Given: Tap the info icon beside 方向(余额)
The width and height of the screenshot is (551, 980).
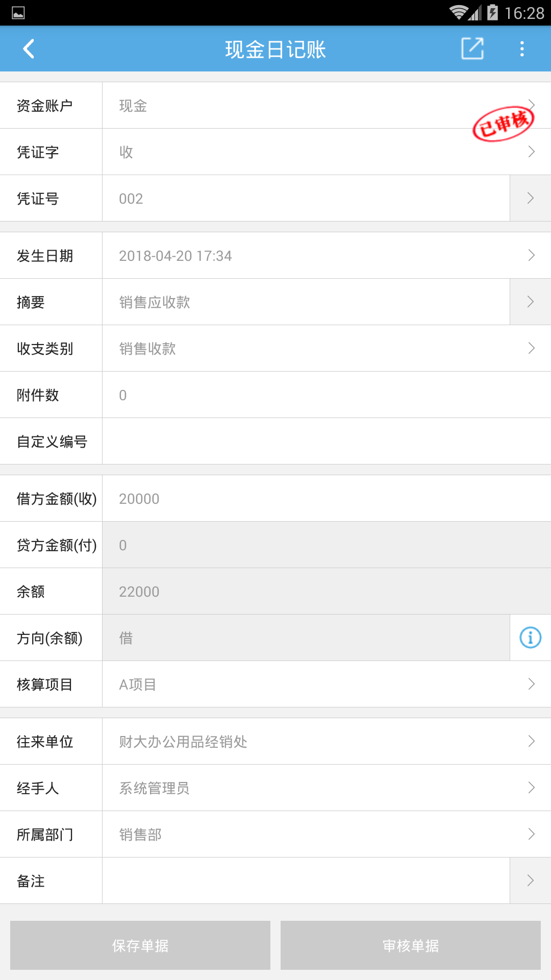Looking at the screenshot, I should point(531,638).
